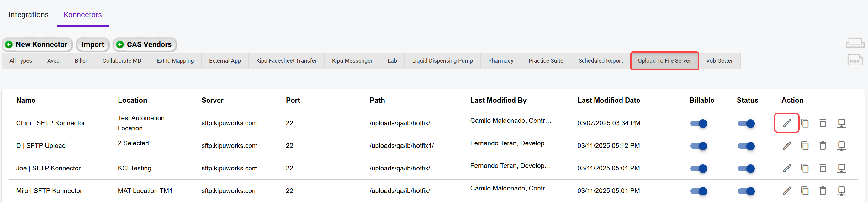
Task: Disable Status for D | SFTP Upload
Action: (746, 146)
